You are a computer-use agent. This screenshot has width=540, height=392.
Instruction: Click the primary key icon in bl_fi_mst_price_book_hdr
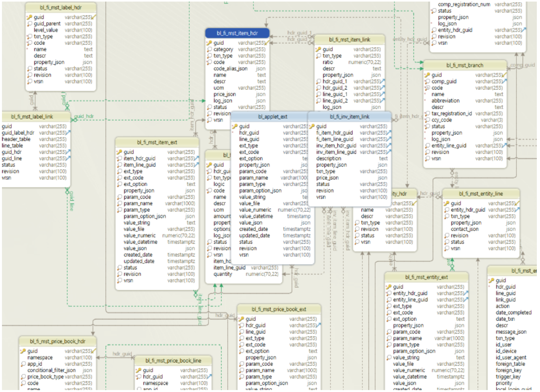23,351
